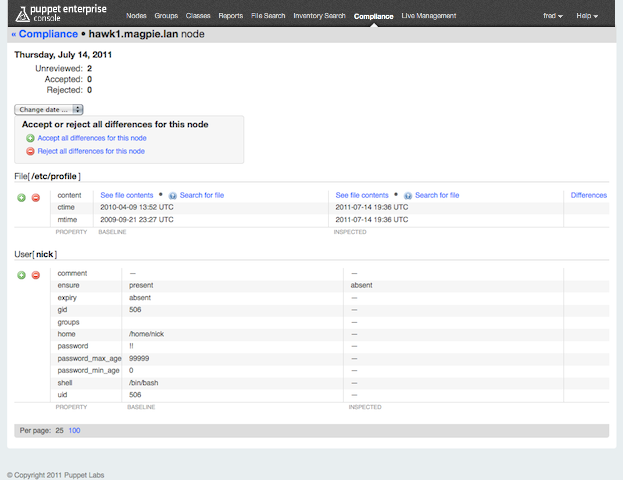
Task: Click red minus icon beside Reject all differences
Action: coord(30,151)
